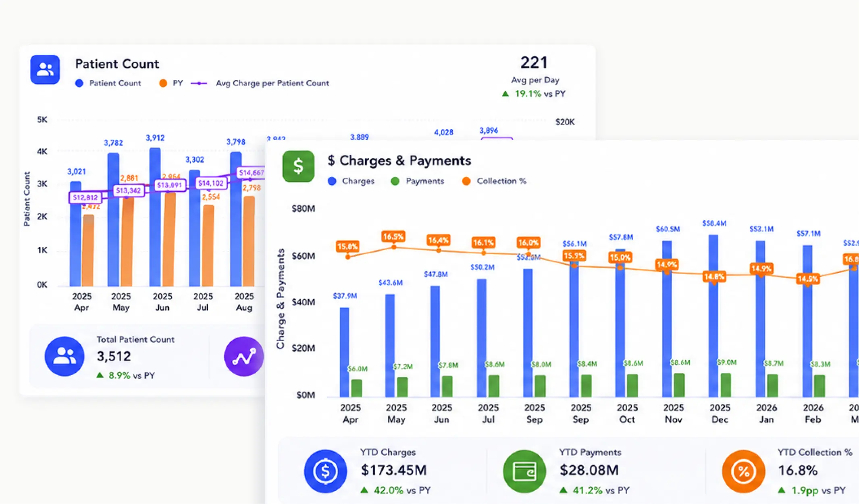Click up arrow beside 41.2% vs PY
The height and width of the screenshot is (504, 859).
[x=564, y=490]
